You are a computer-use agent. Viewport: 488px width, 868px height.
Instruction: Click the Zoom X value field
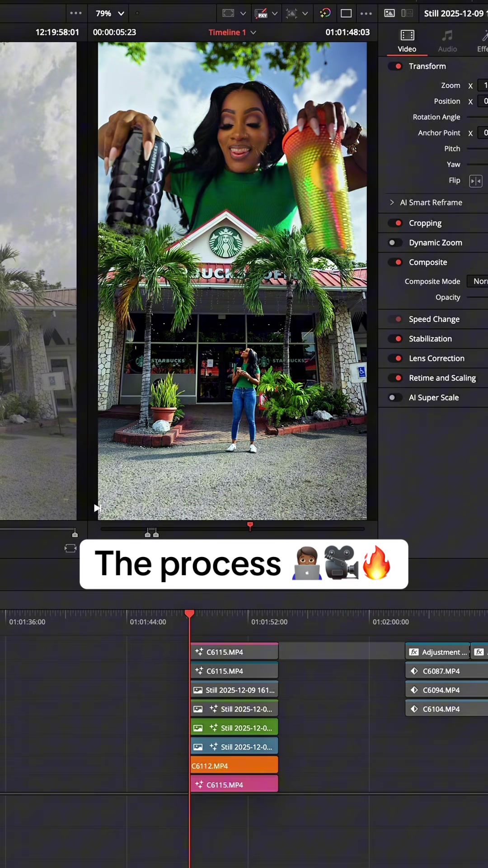tap(483, 85)
